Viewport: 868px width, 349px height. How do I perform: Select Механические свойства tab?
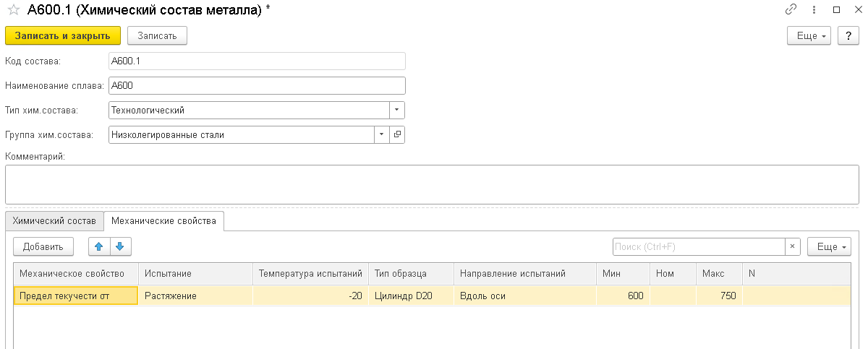[x=163, y=221]
